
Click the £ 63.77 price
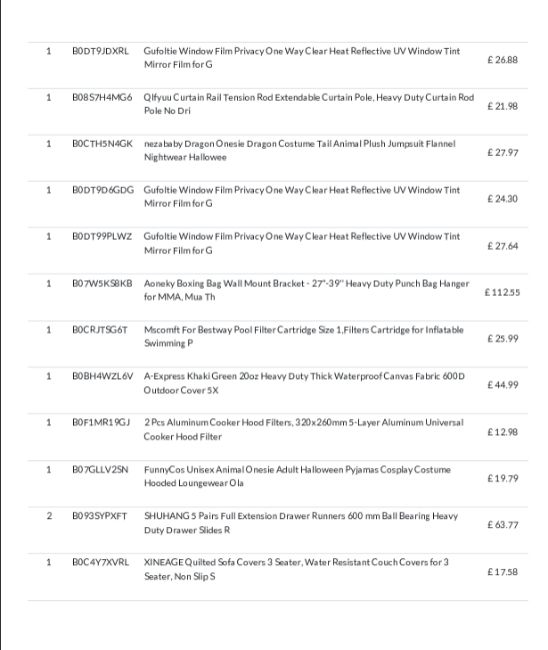coord(502,525)
